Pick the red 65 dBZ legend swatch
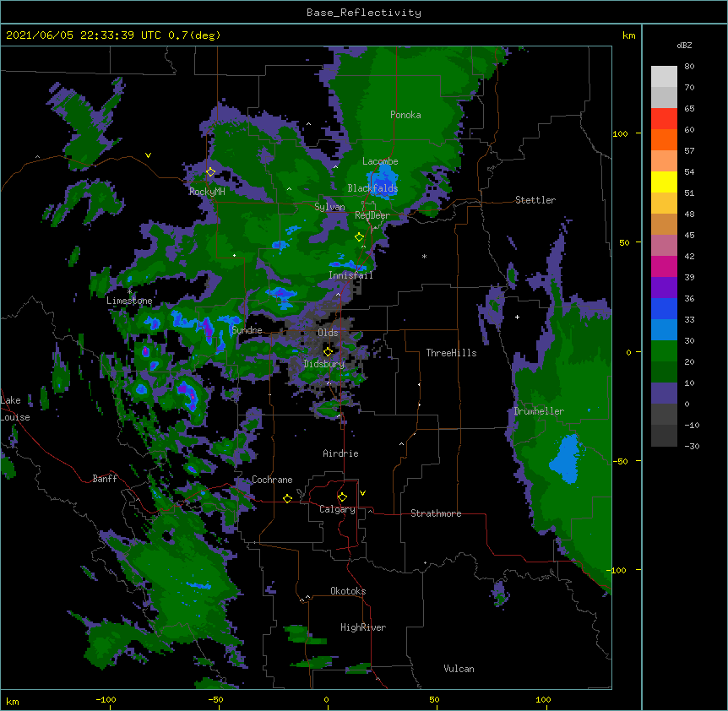 [664, 119]
